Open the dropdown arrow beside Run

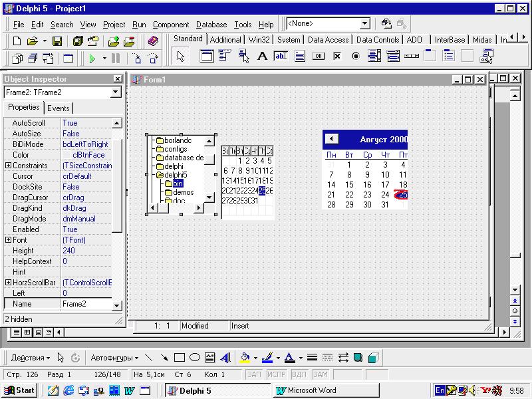[104, 59]
